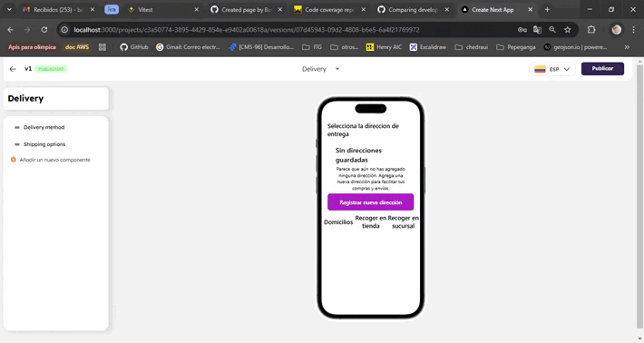Click the Publicar button
Viewport: 644px width, 343px height.
[x=602, y=69]
